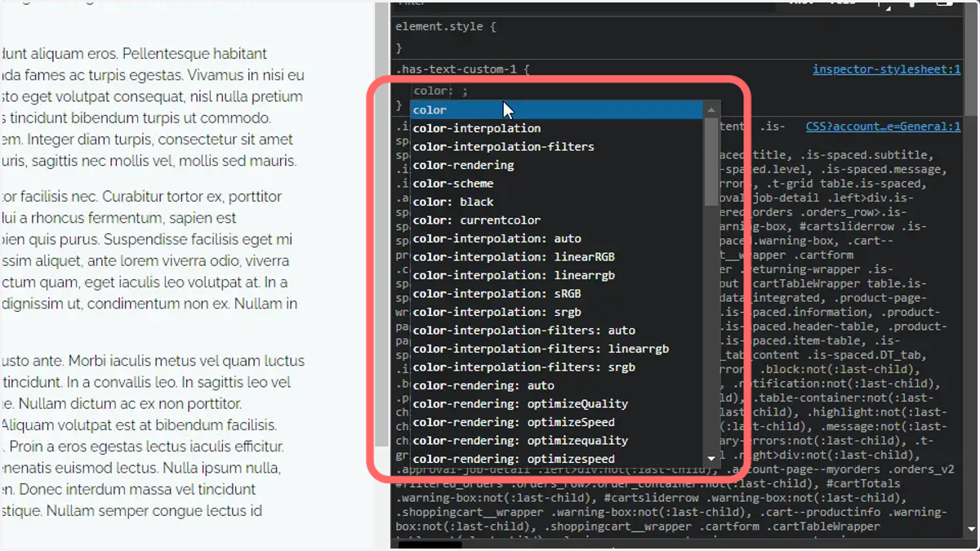Open the inspector-stylesheet:1 source link
This screenshot has height=551, width=980.
(886, 69)
